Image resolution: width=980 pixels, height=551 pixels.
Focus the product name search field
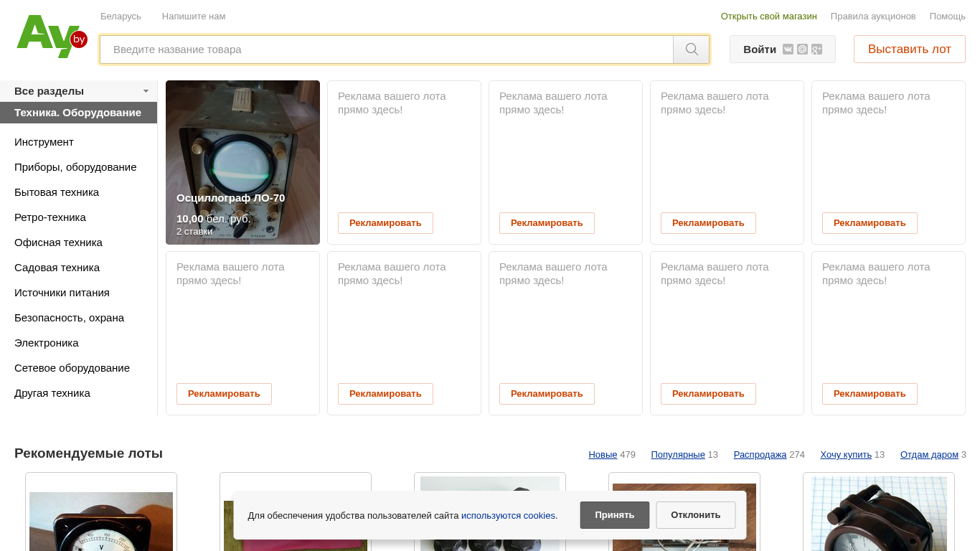tap(387, 50)
